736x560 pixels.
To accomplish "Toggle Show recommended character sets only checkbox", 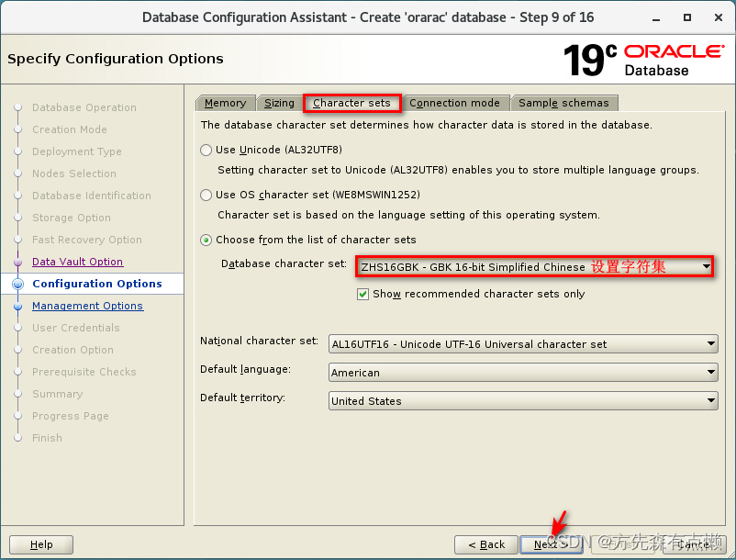I will 362,295.
